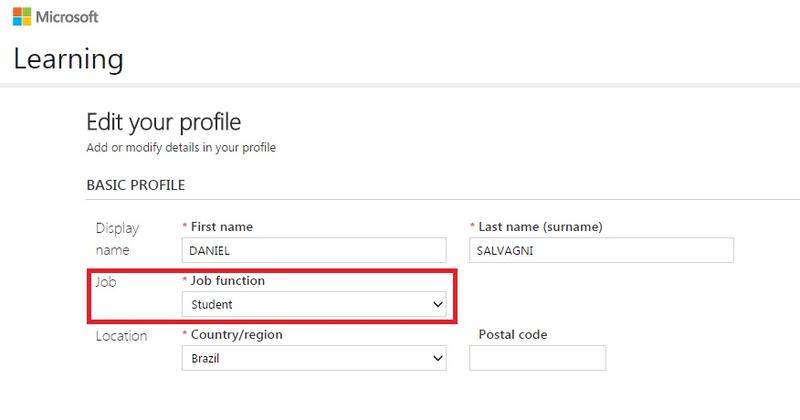
Task: Click the First name field containing DANIEL
Action: (313, 250)
